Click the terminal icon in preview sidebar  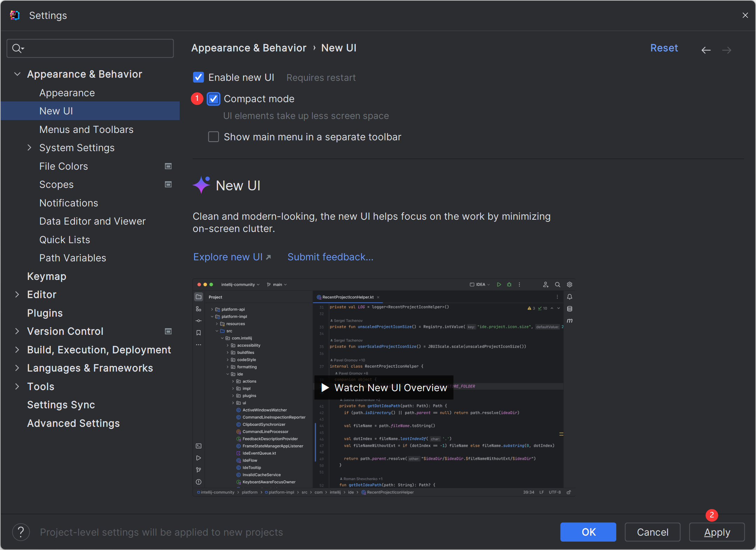coord(199,446)
